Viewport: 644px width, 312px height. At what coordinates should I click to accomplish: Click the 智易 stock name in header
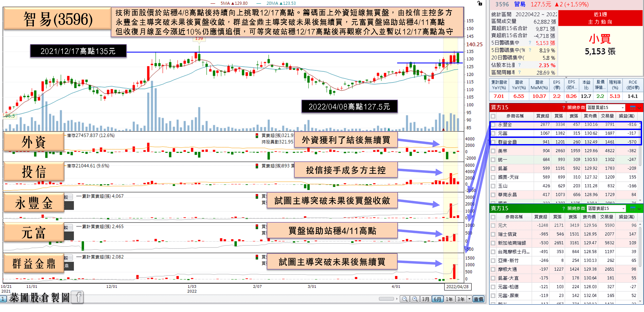[x=520, y=4]
